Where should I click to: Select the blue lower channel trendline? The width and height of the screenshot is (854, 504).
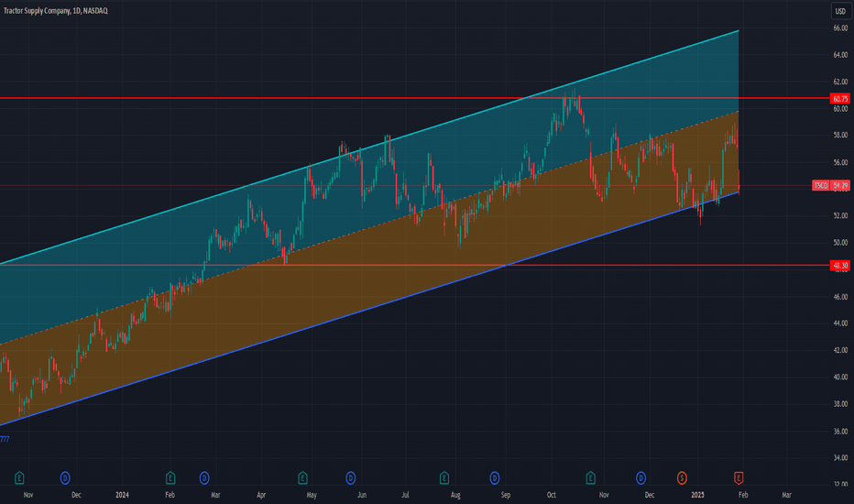coord(369,309)
